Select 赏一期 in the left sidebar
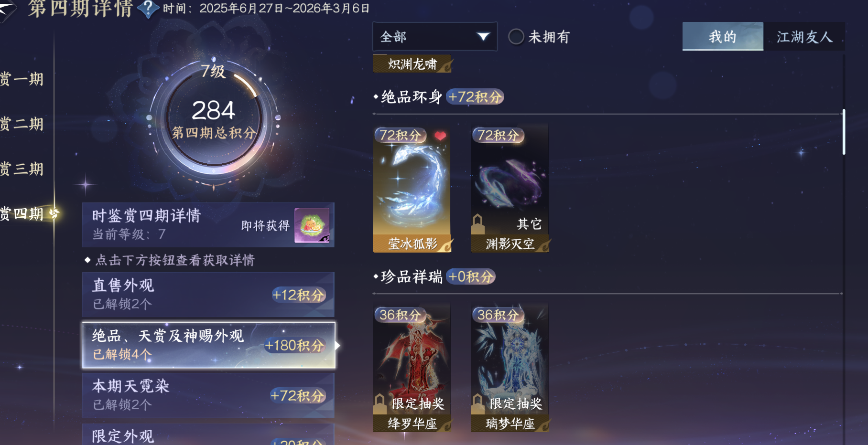This screenshot has height=445, width=868. (22, 79)
